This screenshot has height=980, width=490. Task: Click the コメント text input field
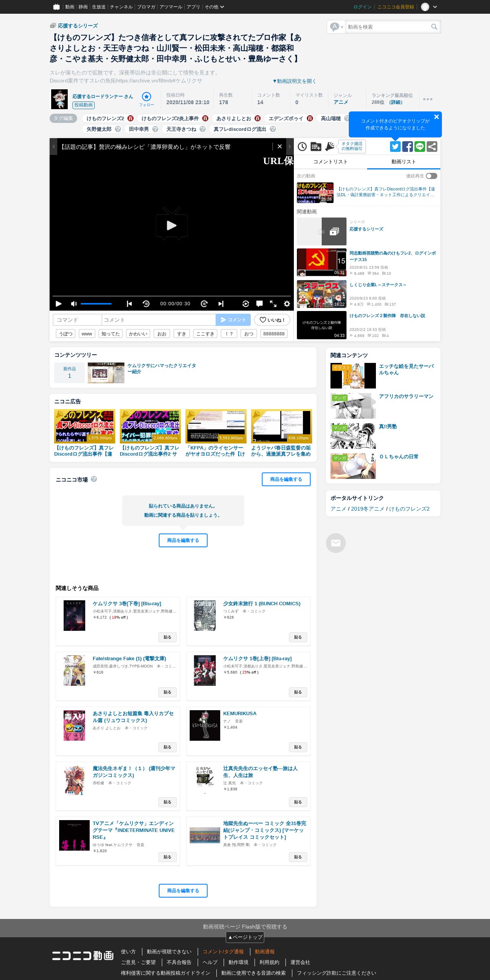tap(159, 320)
